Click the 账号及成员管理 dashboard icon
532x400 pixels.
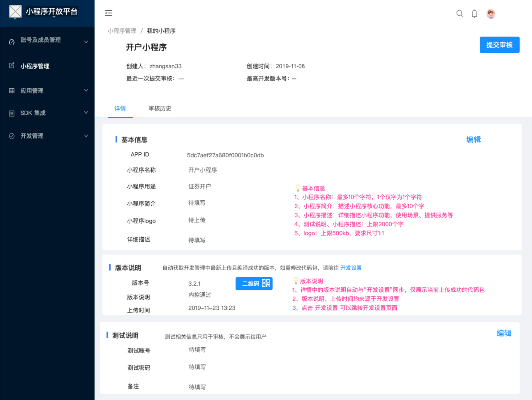pyautogui.click(x=12, y=42)
